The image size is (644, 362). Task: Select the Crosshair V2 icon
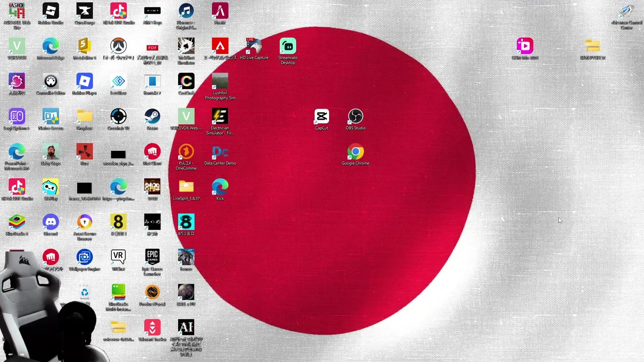[x=118, y=117]
